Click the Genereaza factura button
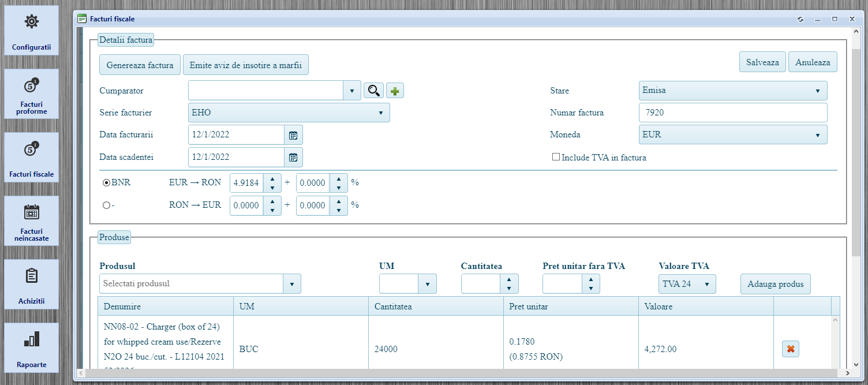The height and width of the screenshot is (385, 868). [140, 65]
